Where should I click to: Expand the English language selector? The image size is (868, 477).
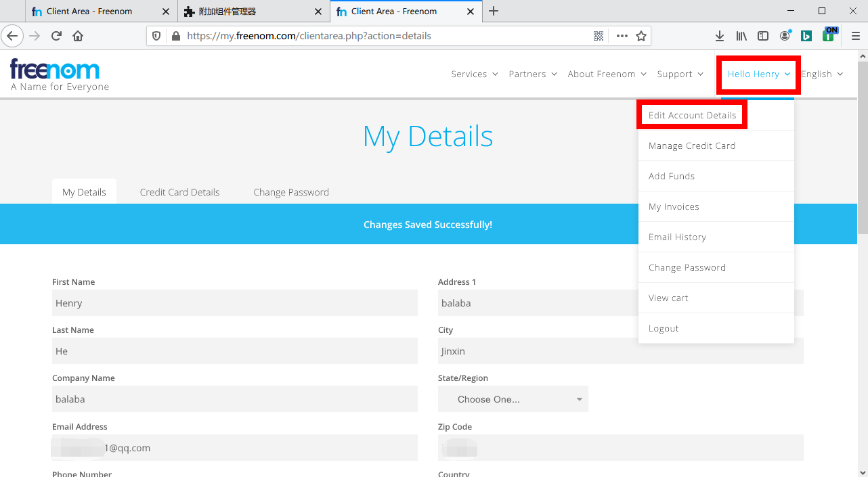click(x=821, y=74)
